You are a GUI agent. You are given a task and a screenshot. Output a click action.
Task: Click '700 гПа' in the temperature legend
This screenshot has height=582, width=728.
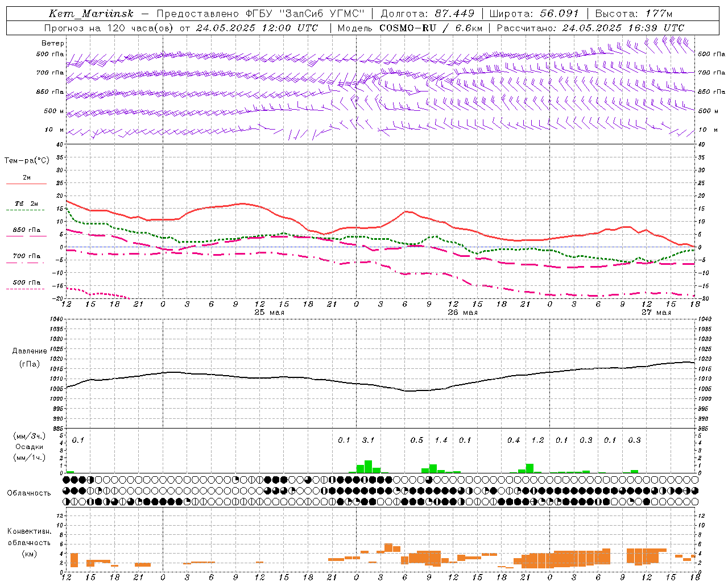coord(27,256)
